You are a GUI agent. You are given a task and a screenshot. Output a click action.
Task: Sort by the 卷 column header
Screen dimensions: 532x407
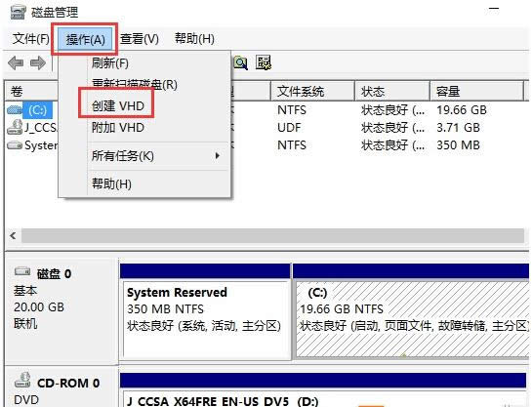31,91
